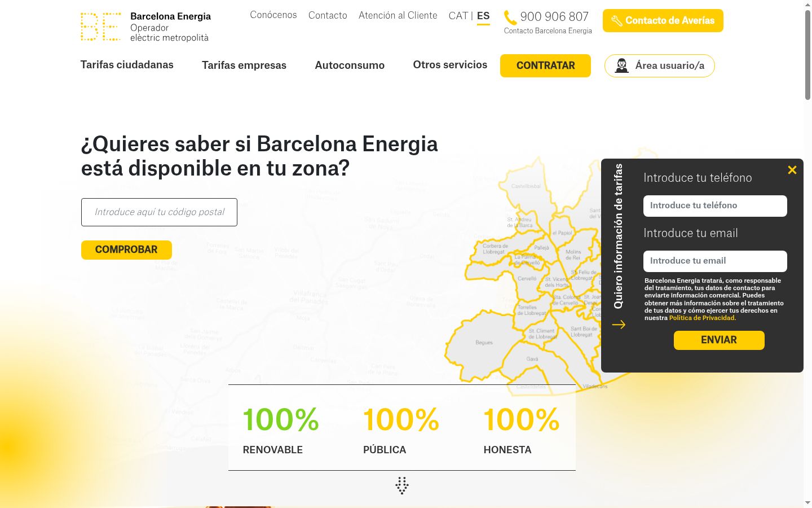
Task: Click the phone icon beside 900 906 807
Action: pos(510,17)
